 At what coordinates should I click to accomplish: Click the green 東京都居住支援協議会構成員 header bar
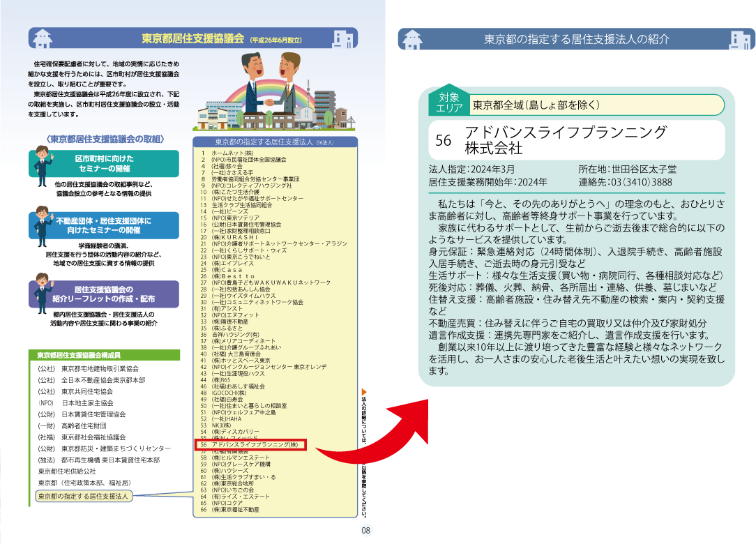click(x=104, y=355)
